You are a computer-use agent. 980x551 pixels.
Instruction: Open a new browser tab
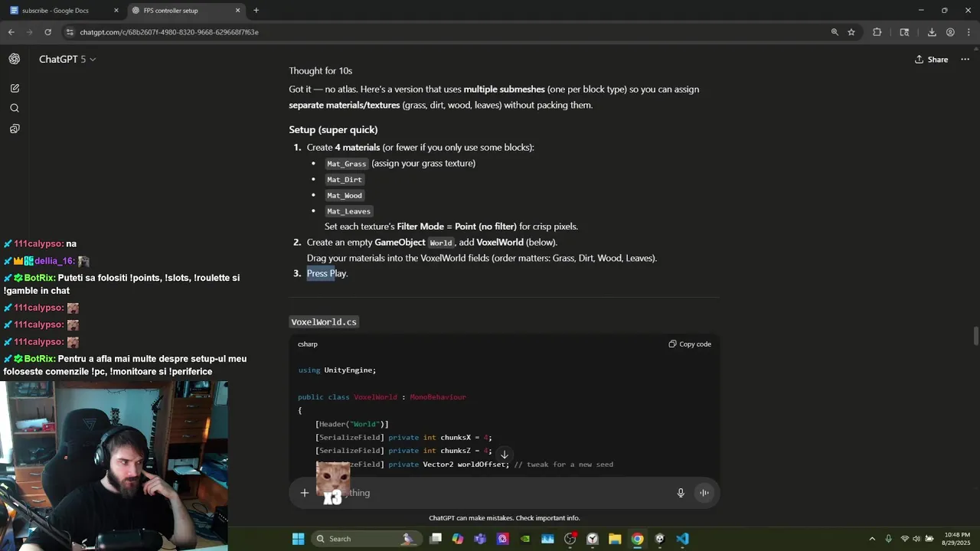point(256,11)
